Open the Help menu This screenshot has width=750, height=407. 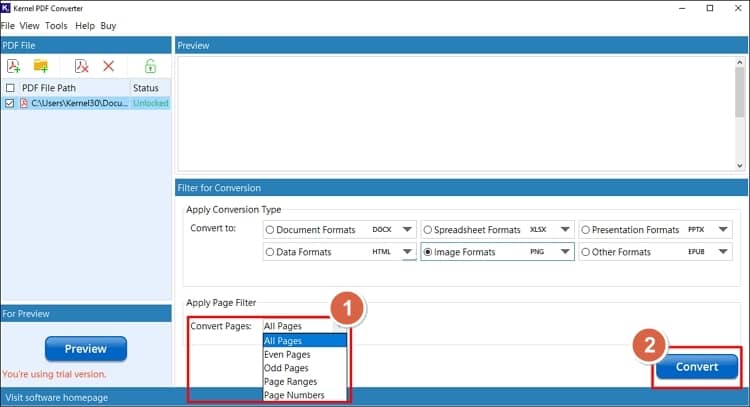(85, 26)
